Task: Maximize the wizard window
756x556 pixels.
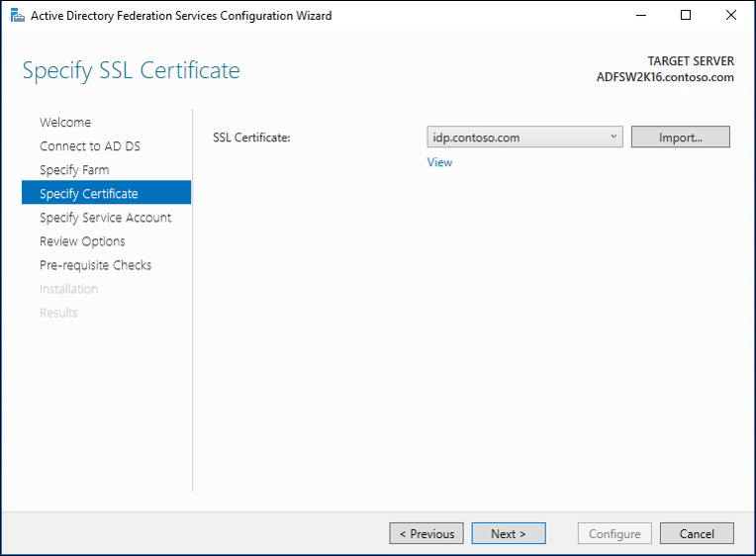Action: [x=686, y=16]
